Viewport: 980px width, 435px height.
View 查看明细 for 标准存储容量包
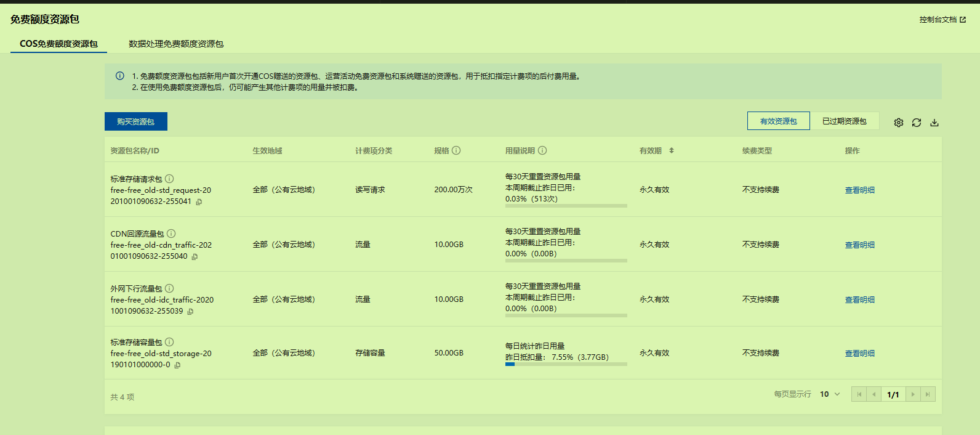[860, 353]
